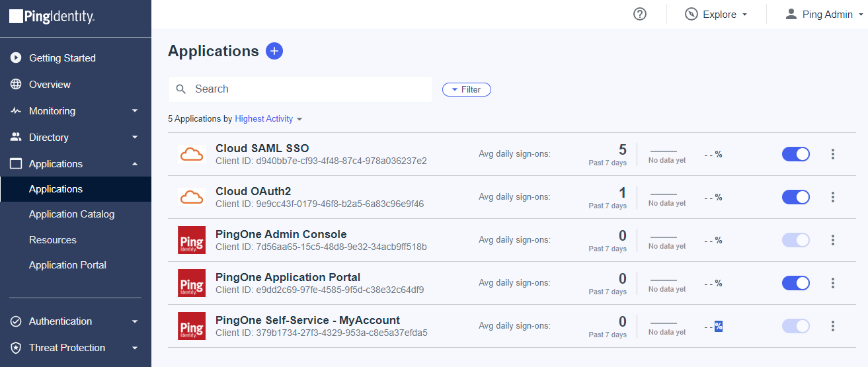Screen dimensions: 868x367
Task: Open kebab menu for PingOne Admin Console
Action: (832, 240)
